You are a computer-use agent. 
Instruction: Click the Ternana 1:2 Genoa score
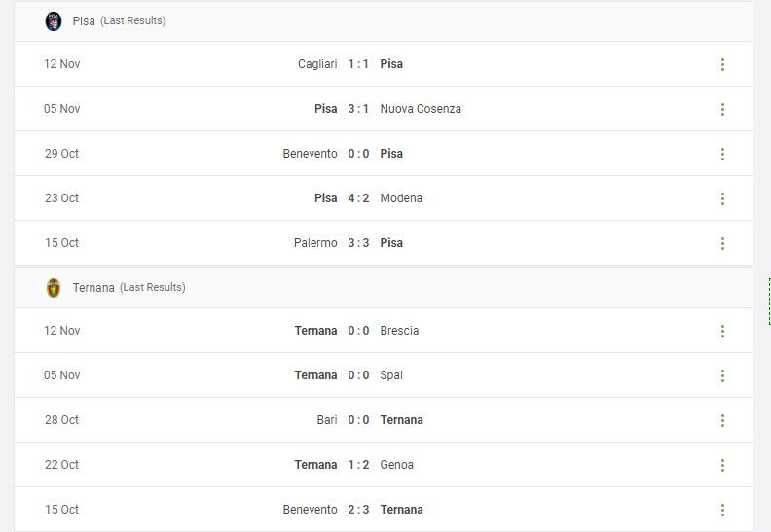358,464
